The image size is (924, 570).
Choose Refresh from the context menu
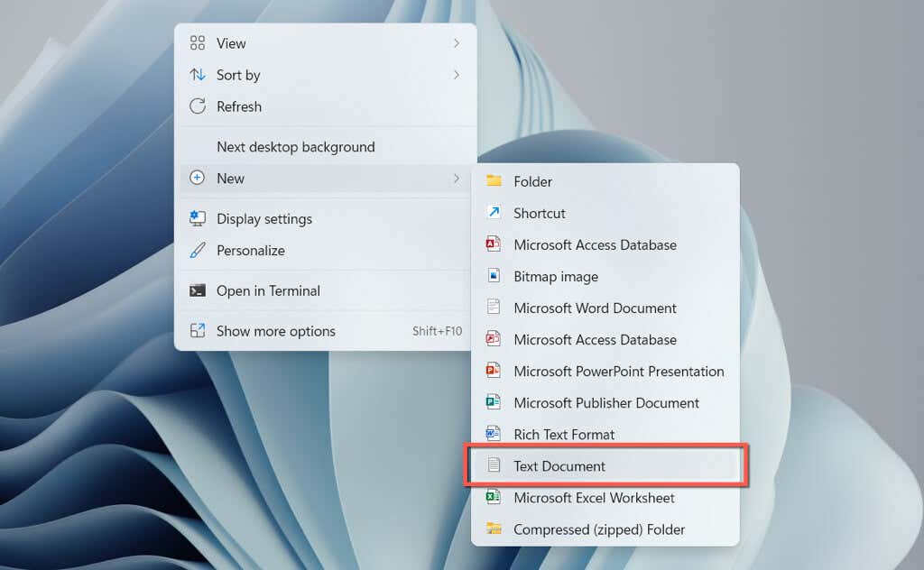pos(325,106)
